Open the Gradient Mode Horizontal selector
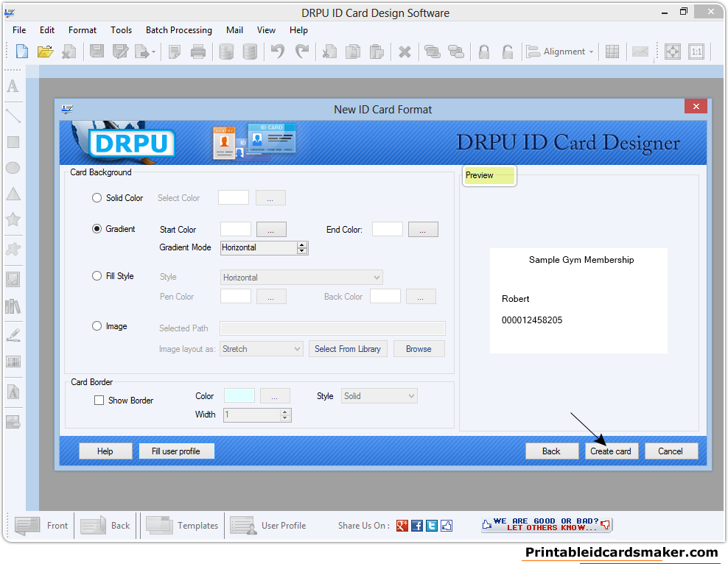Viewport: 728px width, 564px height. click(x=265, y=247)
